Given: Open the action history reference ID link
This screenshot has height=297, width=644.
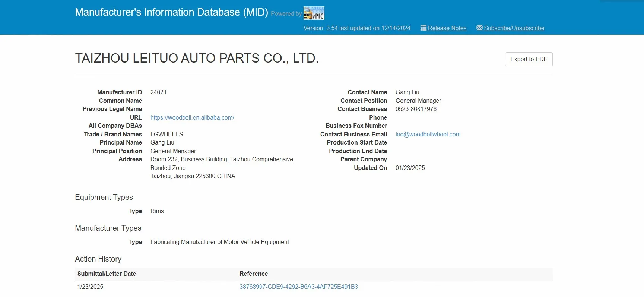Looking at the screenshot, I should pos(298,287).
